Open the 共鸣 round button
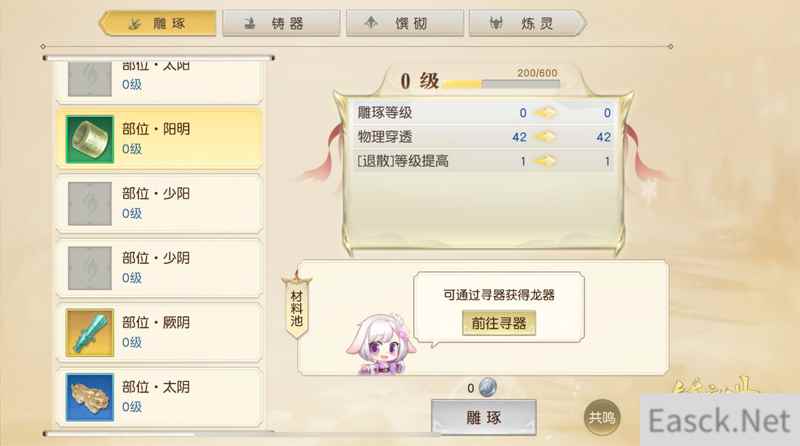This screenshot has width=800, height=446. click(x=602, y=417)
